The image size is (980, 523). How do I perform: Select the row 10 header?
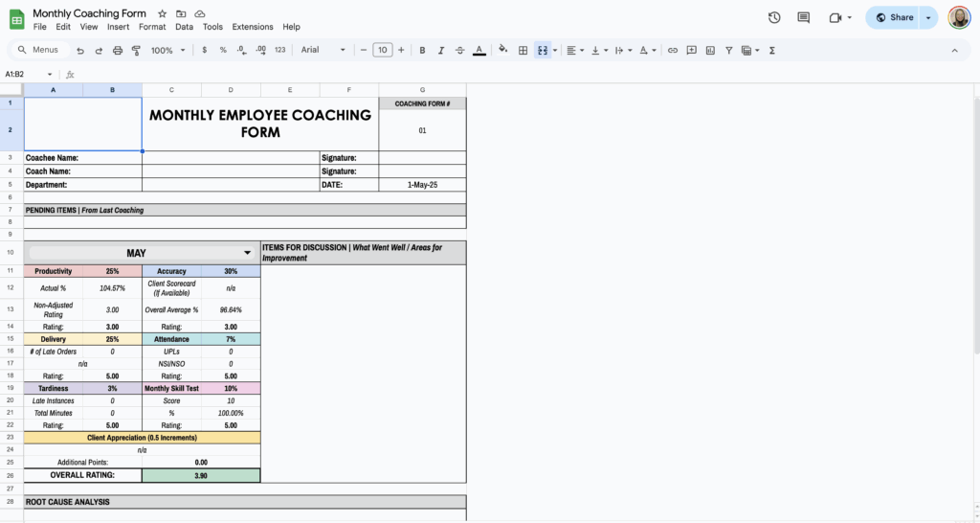[x=11, y=253]
